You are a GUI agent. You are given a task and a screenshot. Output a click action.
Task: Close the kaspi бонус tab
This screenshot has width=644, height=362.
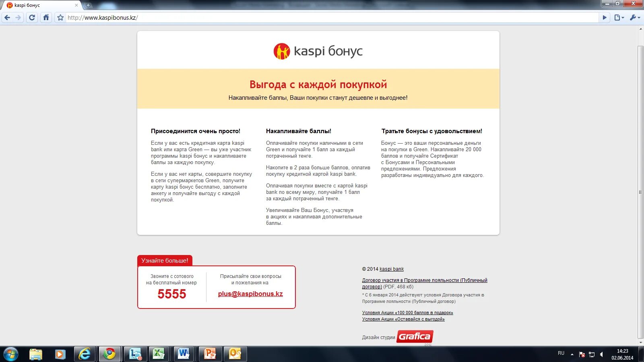pos(76,5)
